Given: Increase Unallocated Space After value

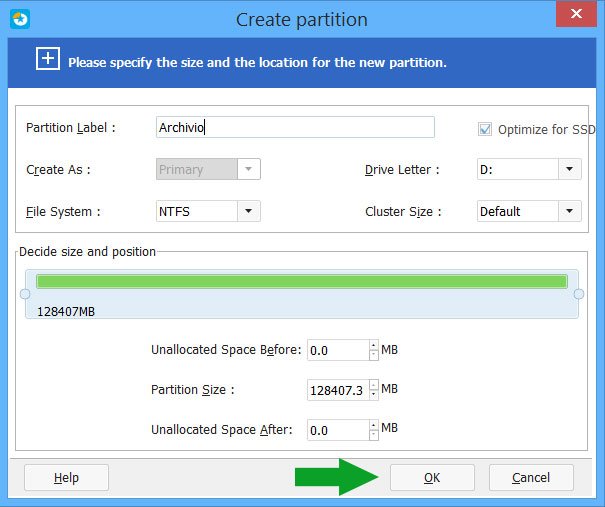Looking at the screenshot, I should (x=373, y=425).
